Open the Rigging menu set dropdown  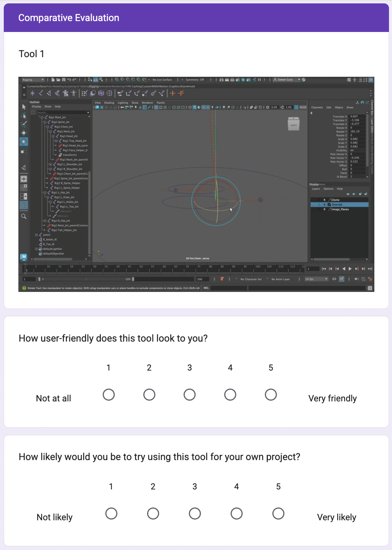pos(33,80)
